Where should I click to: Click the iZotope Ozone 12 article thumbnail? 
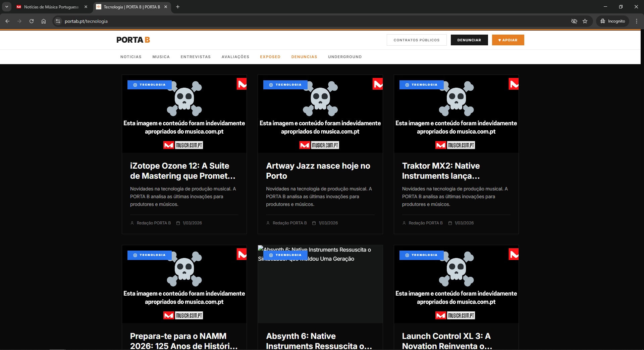(x=184, y=114)
